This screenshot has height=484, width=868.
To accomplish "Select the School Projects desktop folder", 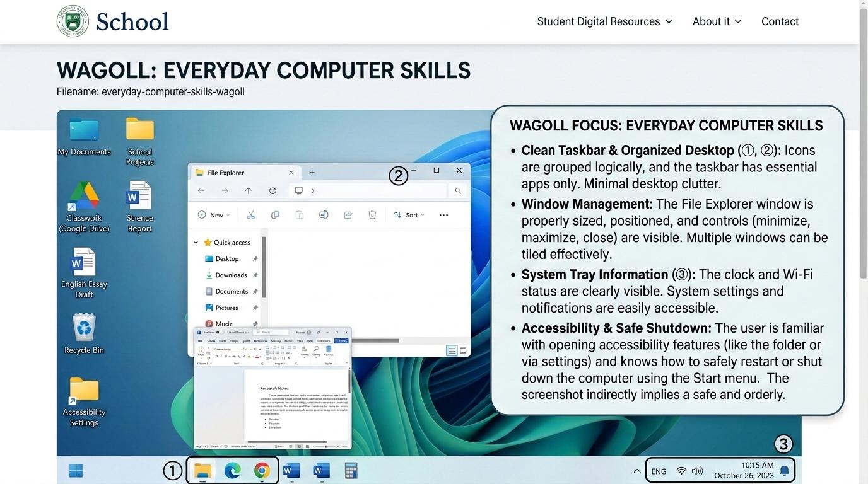I will [x=140, y=141].
